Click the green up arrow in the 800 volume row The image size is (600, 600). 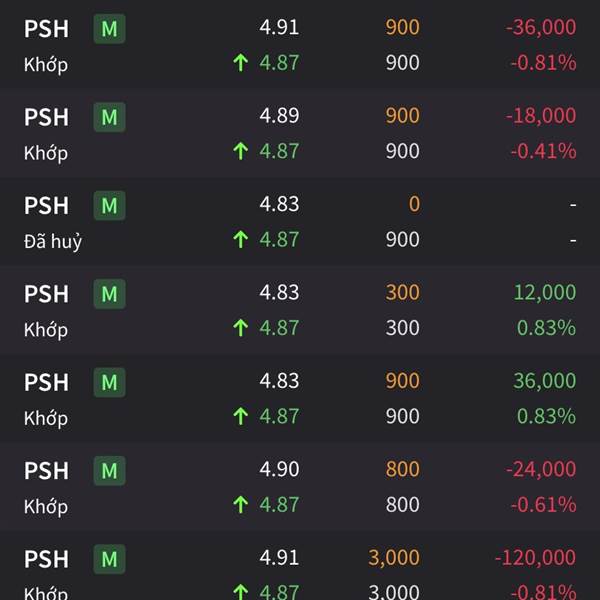pos(241,505)
